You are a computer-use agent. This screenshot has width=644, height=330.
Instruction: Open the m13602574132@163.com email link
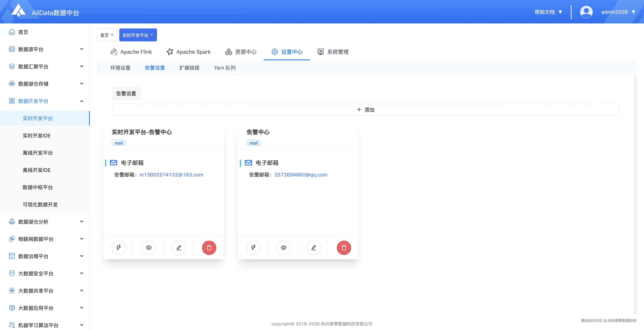[x=171, y=175]
